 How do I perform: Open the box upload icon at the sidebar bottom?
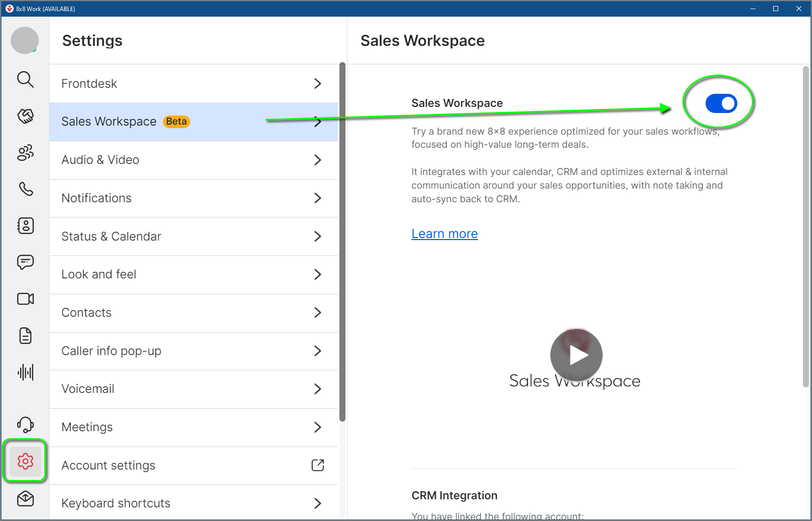click(25, 498)
